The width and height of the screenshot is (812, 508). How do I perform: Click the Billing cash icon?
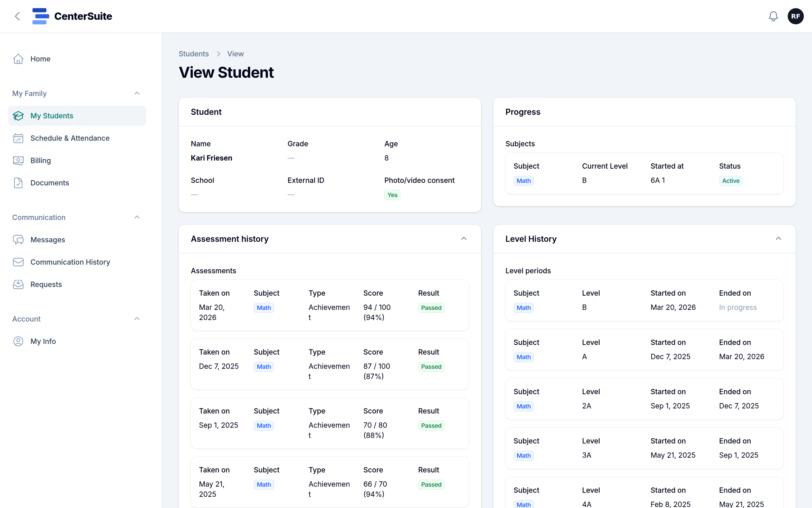(18, 161)
